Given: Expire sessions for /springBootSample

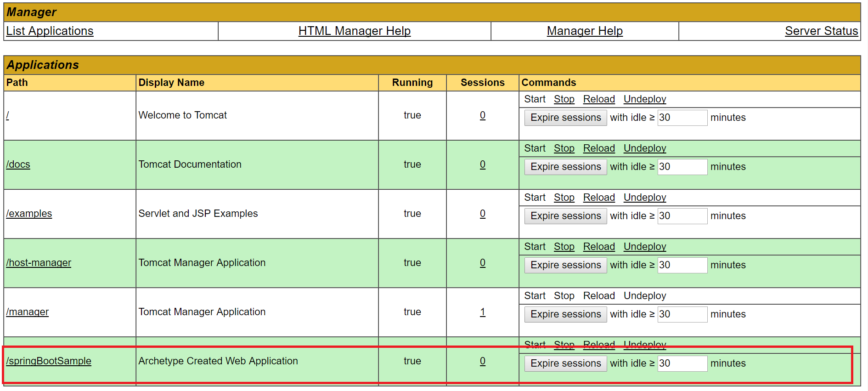Looking at the screenshot, I should tap(566, 363).
